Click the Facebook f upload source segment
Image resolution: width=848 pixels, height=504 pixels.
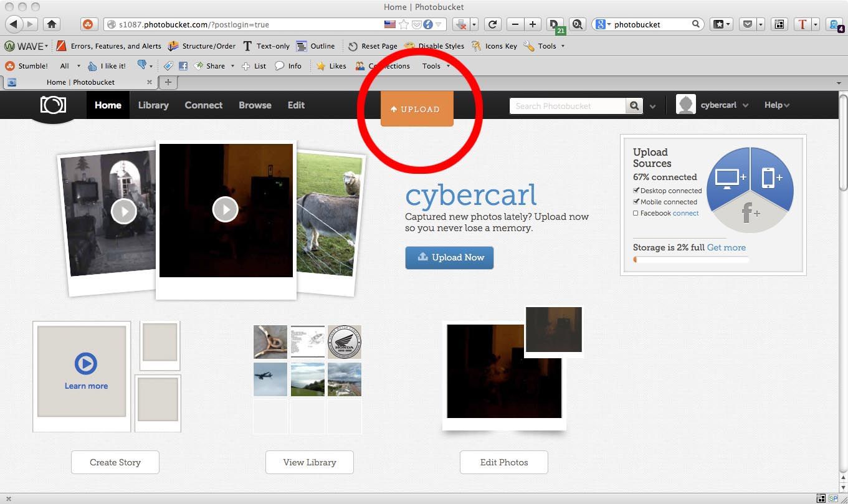750,213
